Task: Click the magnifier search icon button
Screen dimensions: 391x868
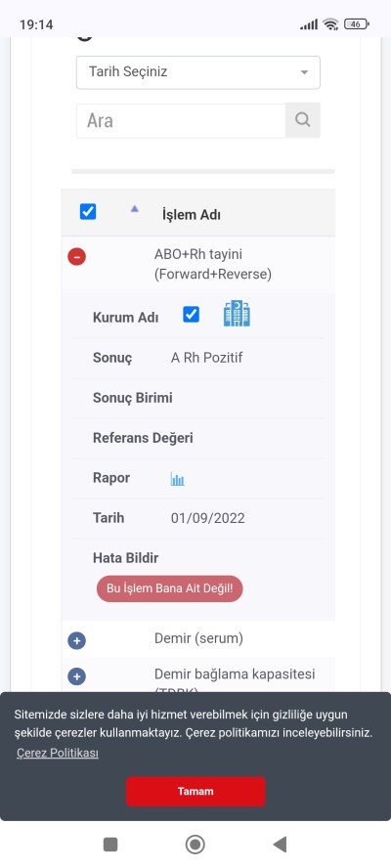Action: pos(302,120)
